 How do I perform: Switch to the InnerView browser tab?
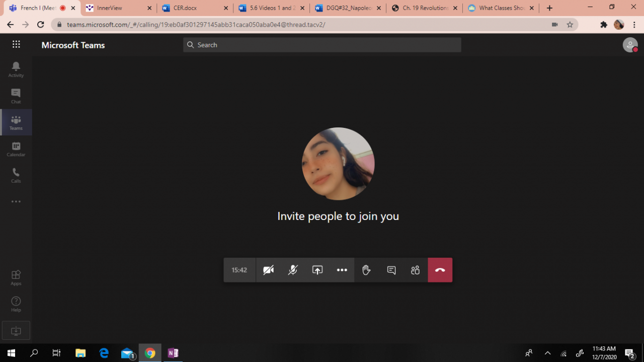pos(119,8)
